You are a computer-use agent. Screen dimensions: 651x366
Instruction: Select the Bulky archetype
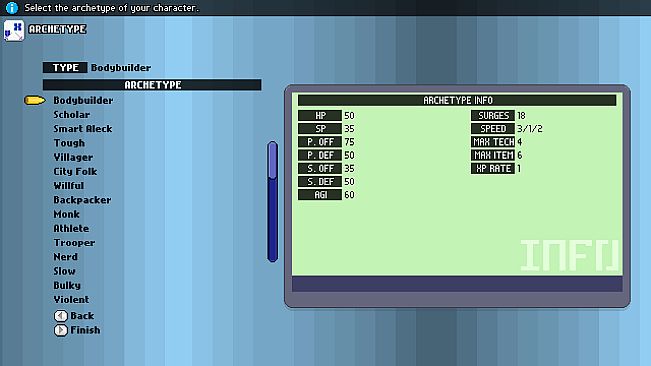click(67, 285)
